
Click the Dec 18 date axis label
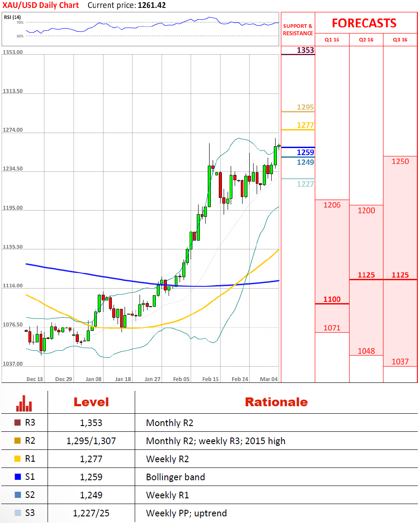[x=35, y=379]
